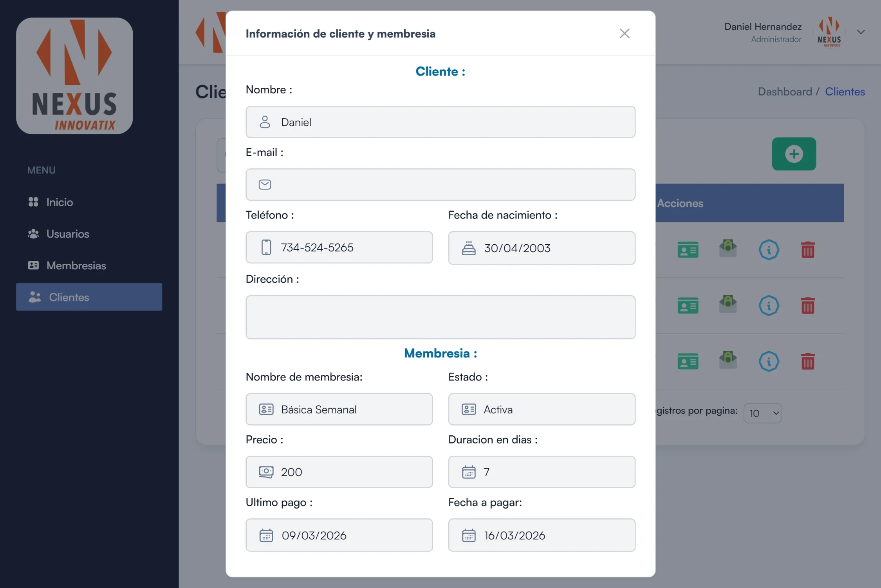Image resolution: width=881 pixels, height=588 pixels.
Task: Open Membresias sidebar item
Action: [x=76, y=265]
